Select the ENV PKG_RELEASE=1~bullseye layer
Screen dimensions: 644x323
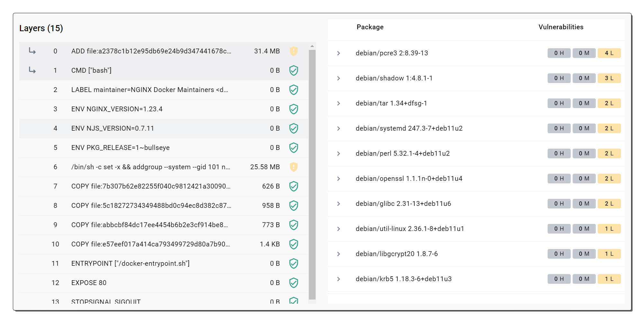[x=164, y=148]
